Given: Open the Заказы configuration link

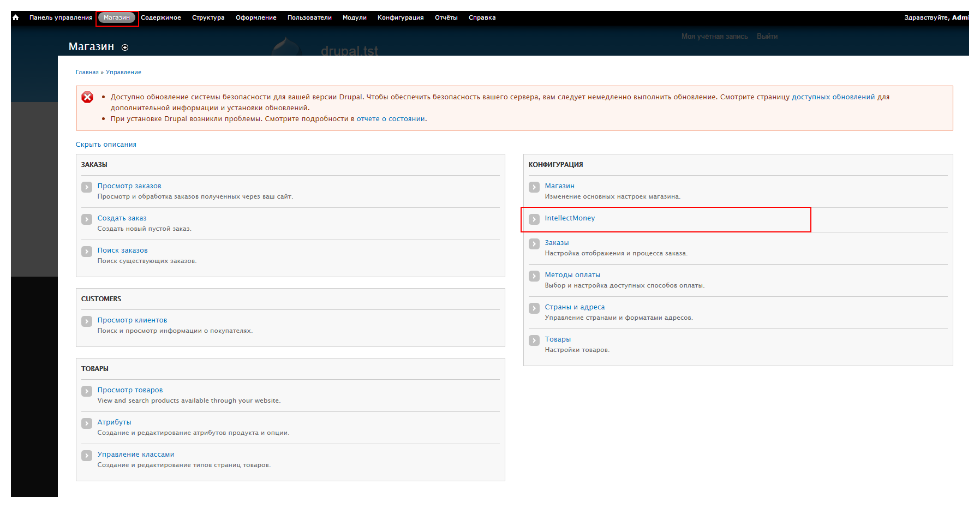Looking at the screenshot, I should (557, 243).
